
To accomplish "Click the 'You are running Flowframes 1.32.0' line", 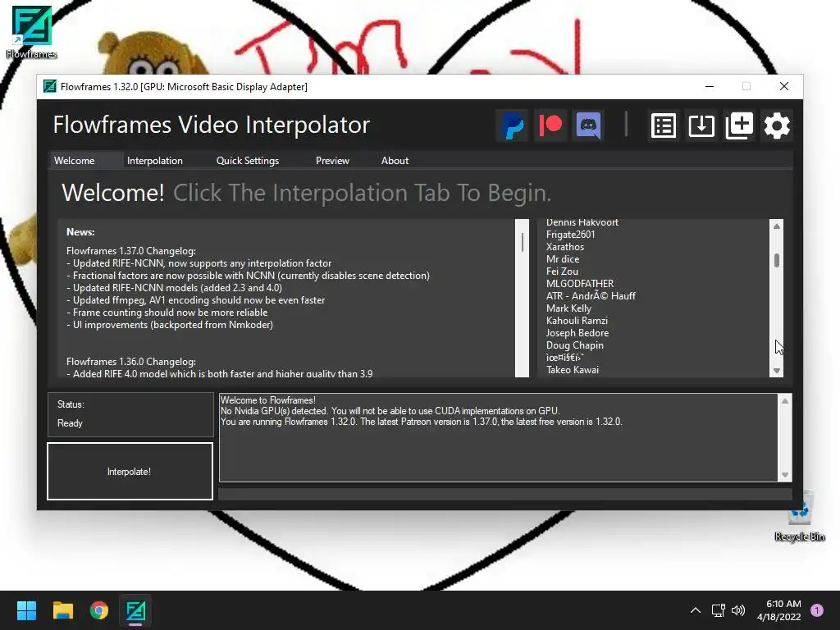I will point(421,422).
